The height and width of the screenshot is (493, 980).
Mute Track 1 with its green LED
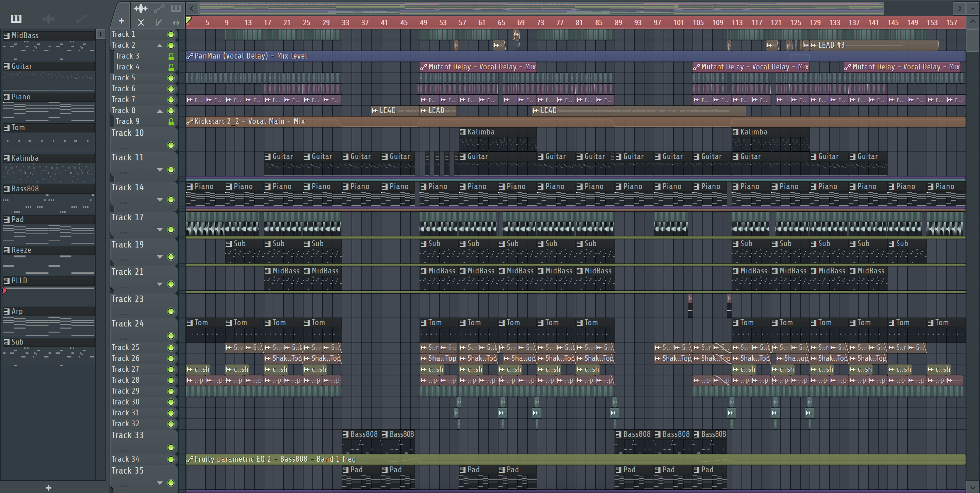(171, 35)
